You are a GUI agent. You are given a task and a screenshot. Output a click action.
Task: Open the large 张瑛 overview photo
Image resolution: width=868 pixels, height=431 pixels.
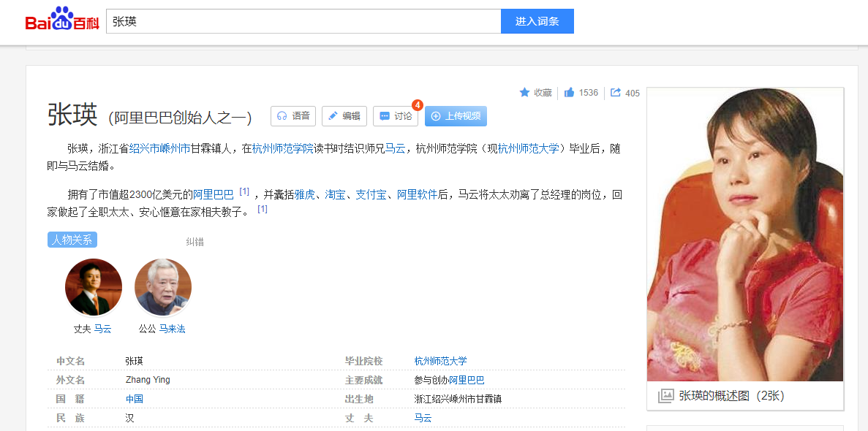tap(745, 234)
